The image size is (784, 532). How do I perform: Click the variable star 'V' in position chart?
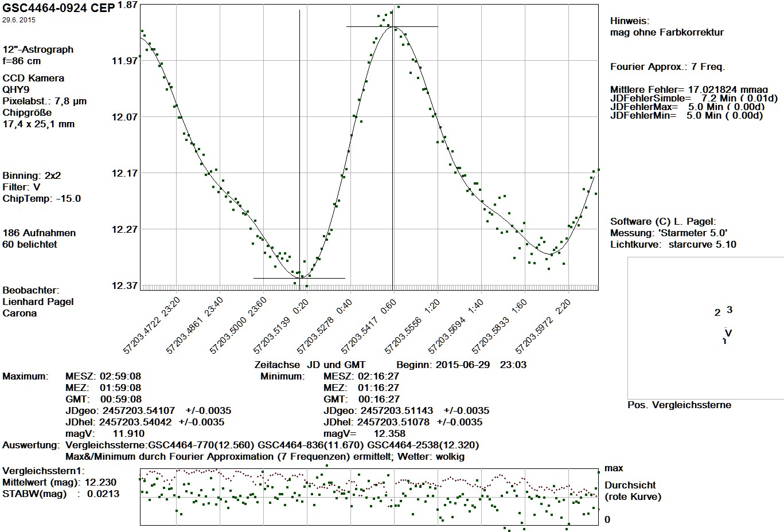728,333
